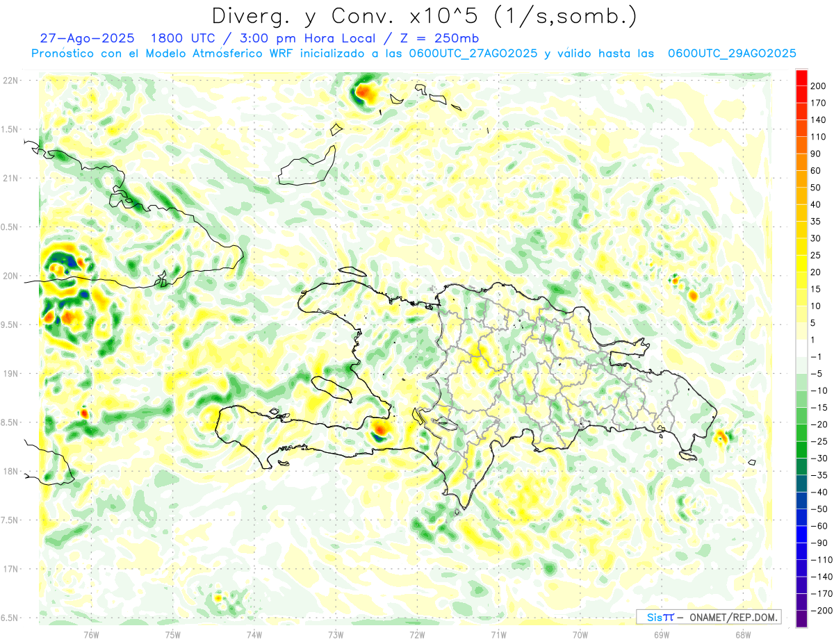Click the "75W" longitude label
834x644 pixels.
pos(173,634)
